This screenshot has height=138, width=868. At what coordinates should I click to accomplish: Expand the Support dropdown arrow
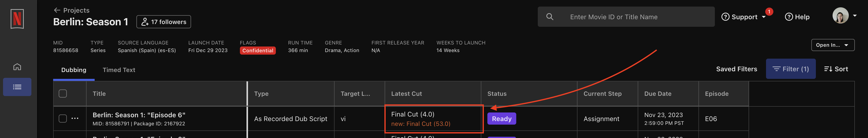pyautogui.click(x=763, y=17)
